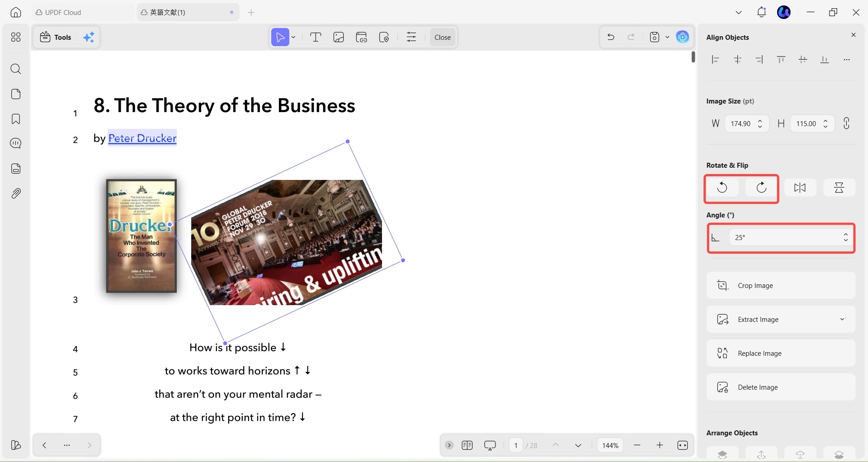Show more align options
This screenshot has width=868, height=462.
[x=847, y=60]
